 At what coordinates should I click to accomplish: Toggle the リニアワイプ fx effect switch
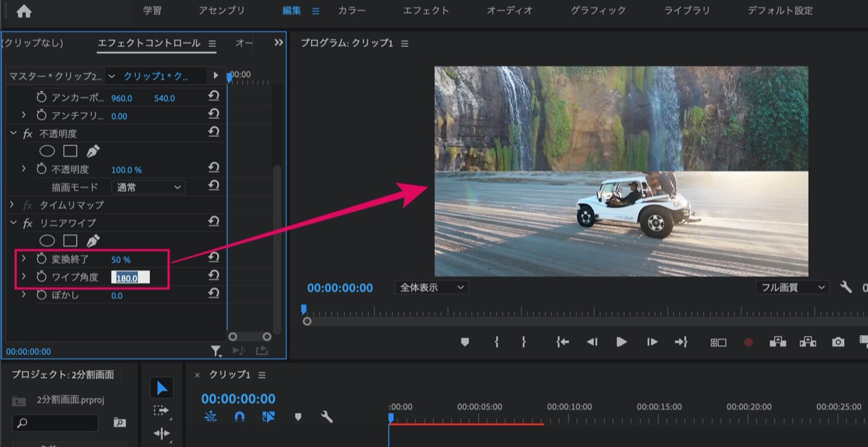click(x=28, y=223)
